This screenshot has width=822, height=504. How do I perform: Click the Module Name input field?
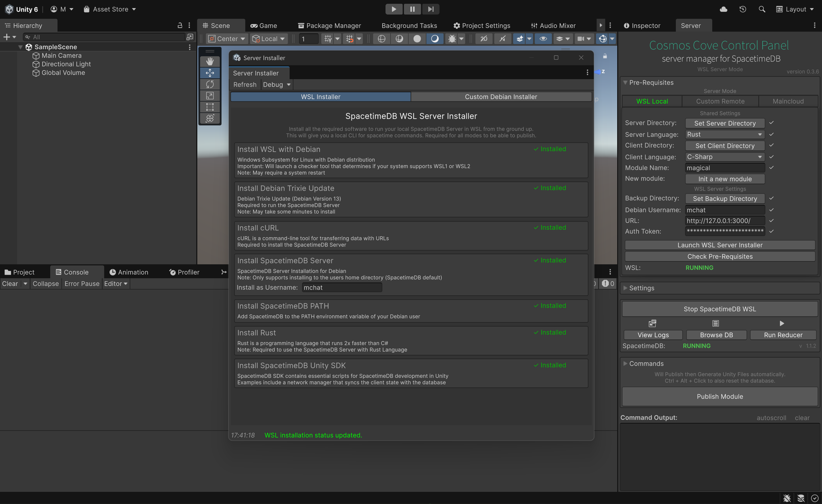(x=725, y=168)
